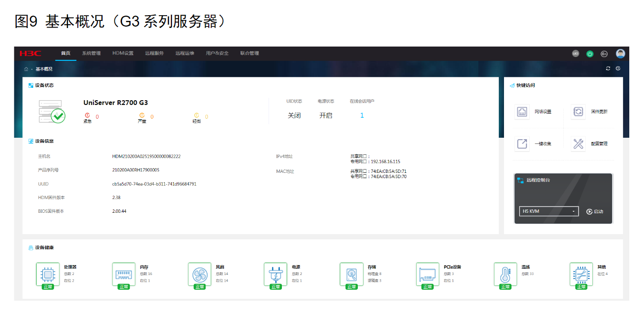Click the server status checkmark image
Screen dimensions: 644x313
52,112
